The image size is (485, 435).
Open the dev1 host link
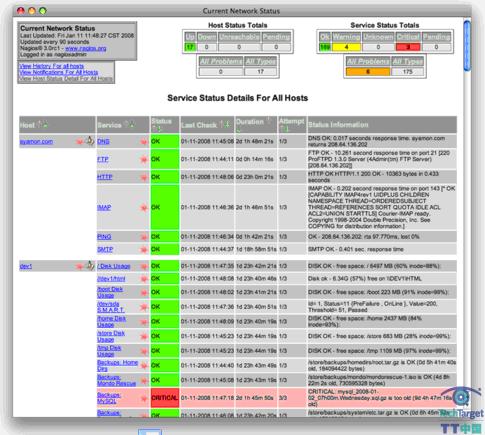point(26,266)
